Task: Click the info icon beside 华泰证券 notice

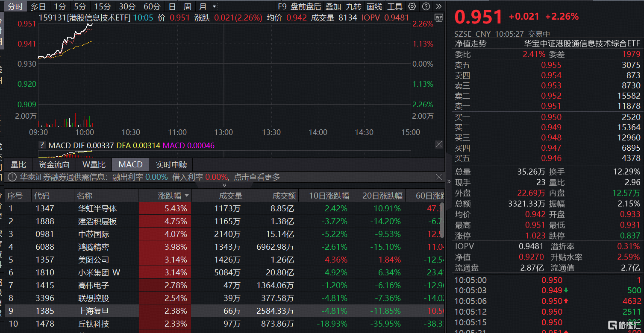Action: [x=12, y=177]
